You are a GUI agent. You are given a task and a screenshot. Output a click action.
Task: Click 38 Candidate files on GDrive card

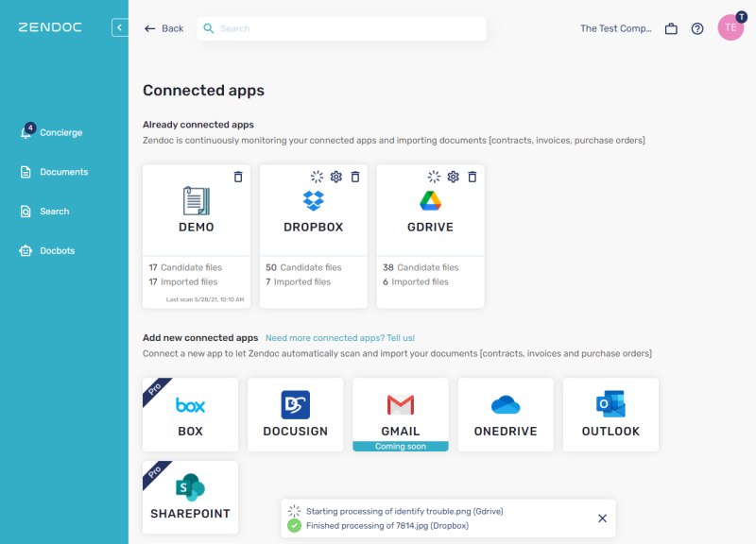(421, 267)
